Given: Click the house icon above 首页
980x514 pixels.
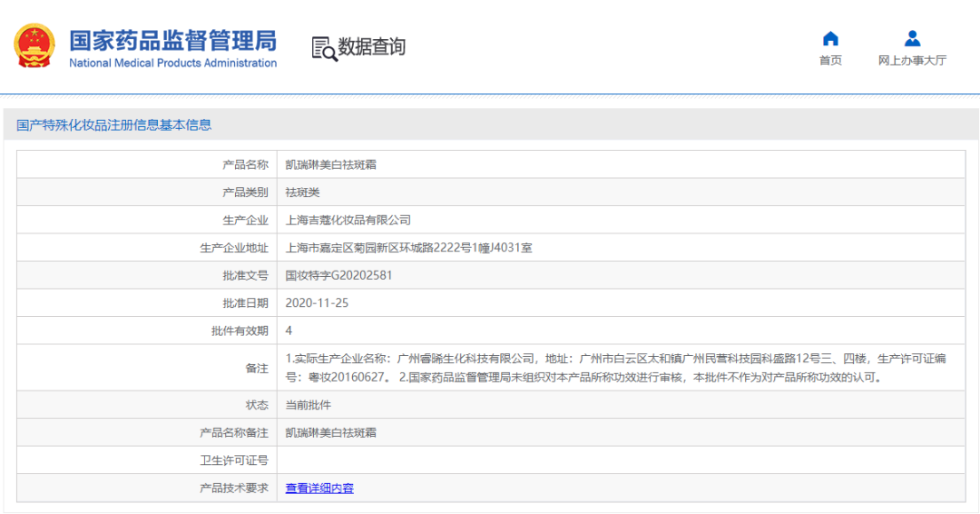Looking at the screenshot, I should tap(830, 38).
